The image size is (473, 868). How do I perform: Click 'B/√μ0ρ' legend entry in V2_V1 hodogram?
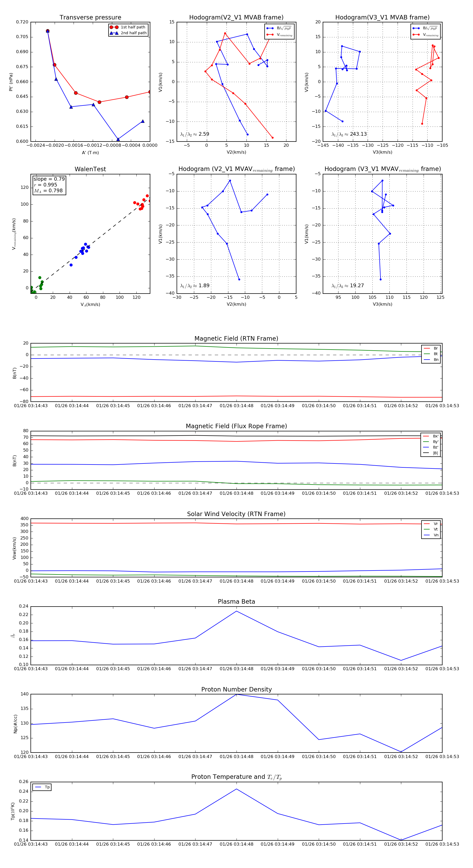click(x=279, y=28)
